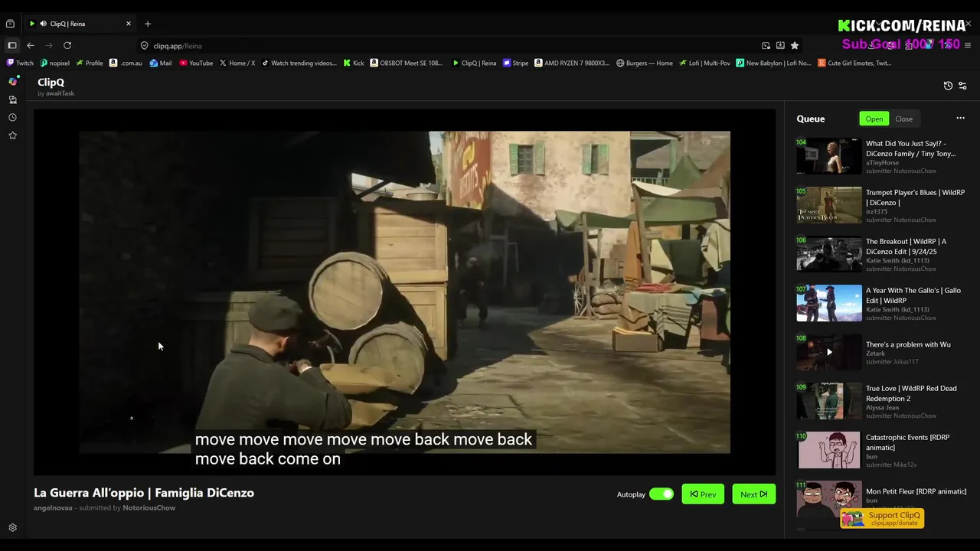The image size is (980, 551).
Task: Go back with the browser back arrow
Action: pos(31,46)
